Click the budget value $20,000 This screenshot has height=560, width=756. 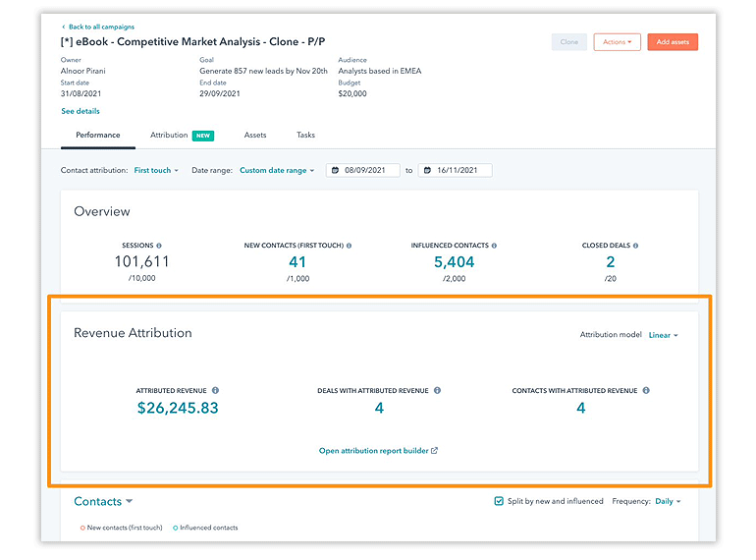click(352, 93)
